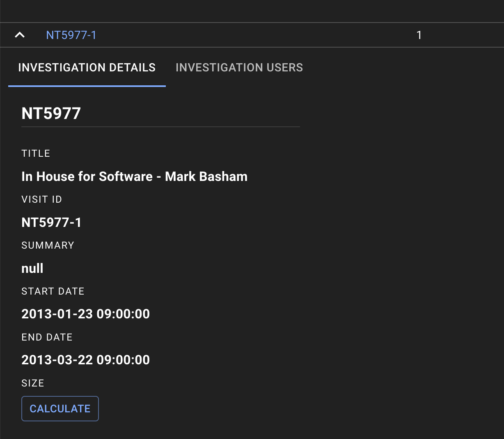
Task: Select the title In House for Software
Action: tap(134, 176)
